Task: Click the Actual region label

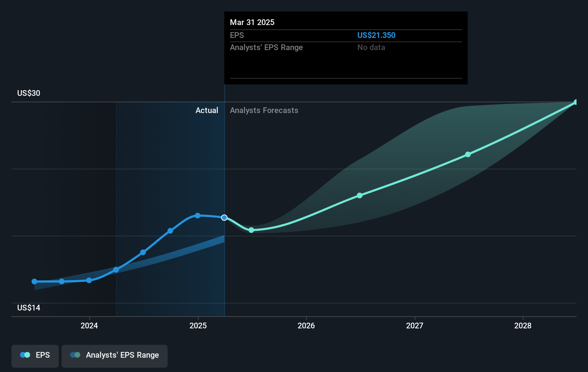Action: pyautogui.click(x=207, y=111)
